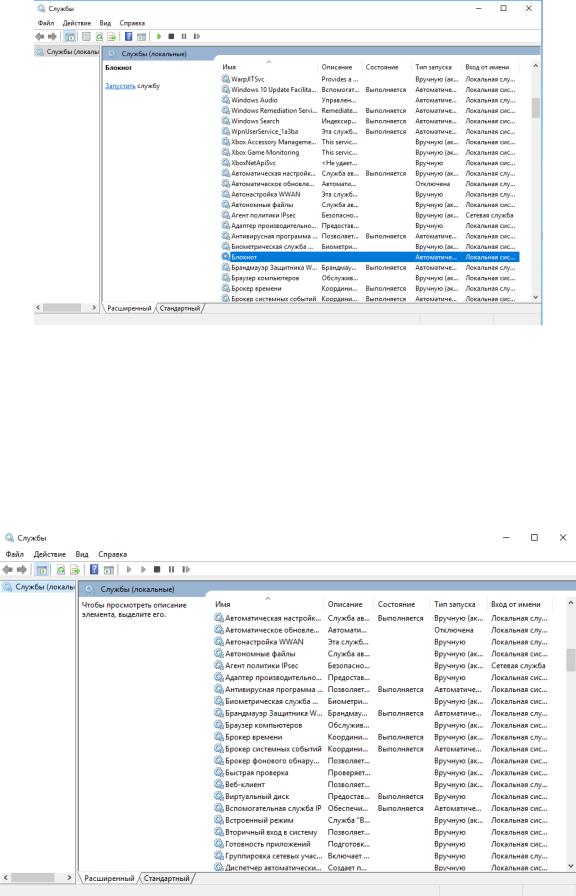Click Pause service icon in lower window toolbar

point(171,569)
